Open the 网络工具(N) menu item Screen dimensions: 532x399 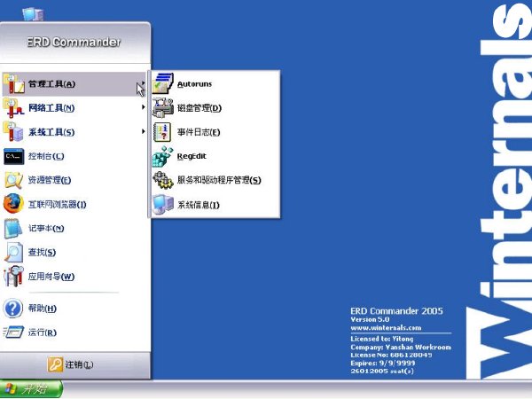click(x=74, y=108)
